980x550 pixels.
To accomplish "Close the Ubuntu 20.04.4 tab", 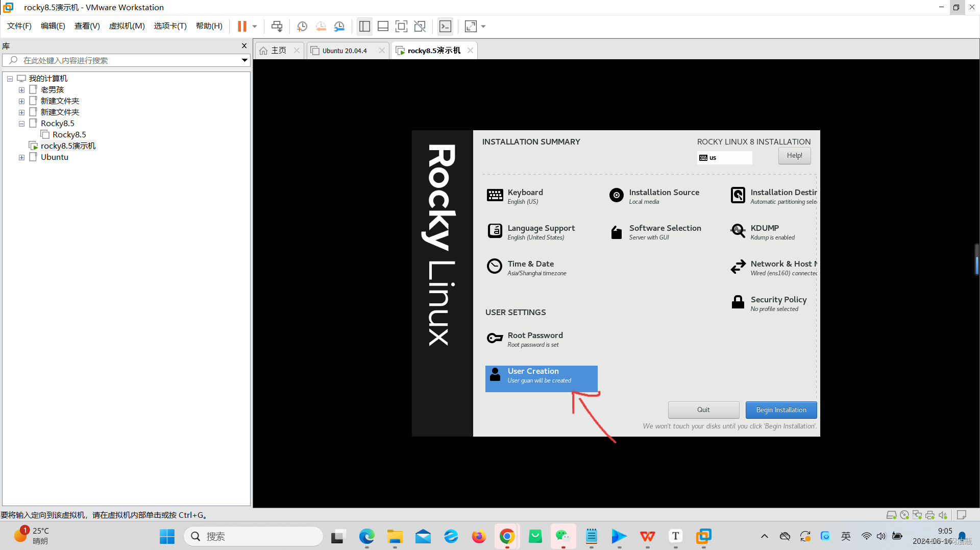I will click(x=382, y=51).
